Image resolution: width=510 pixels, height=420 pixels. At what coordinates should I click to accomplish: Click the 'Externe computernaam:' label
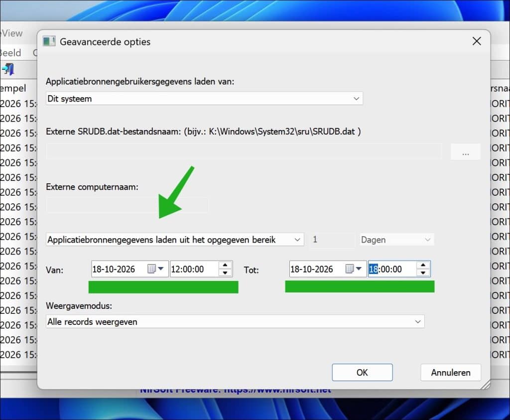tap(92, 187)
